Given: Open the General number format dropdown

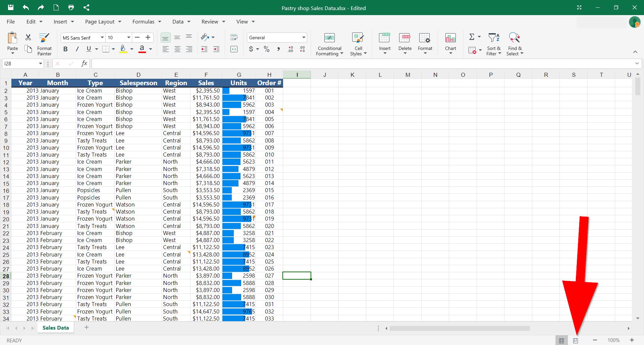Looking at the screenshot, I should coord(276,37).
